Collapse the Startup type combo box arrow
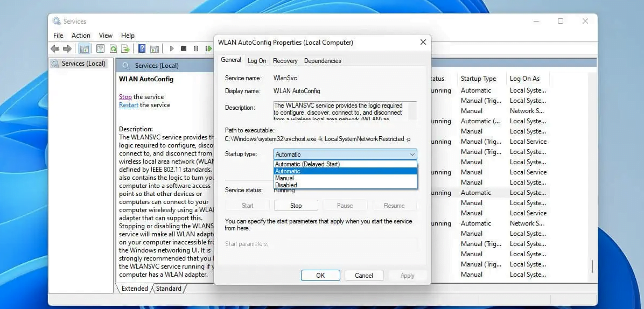 pos(412,154)
